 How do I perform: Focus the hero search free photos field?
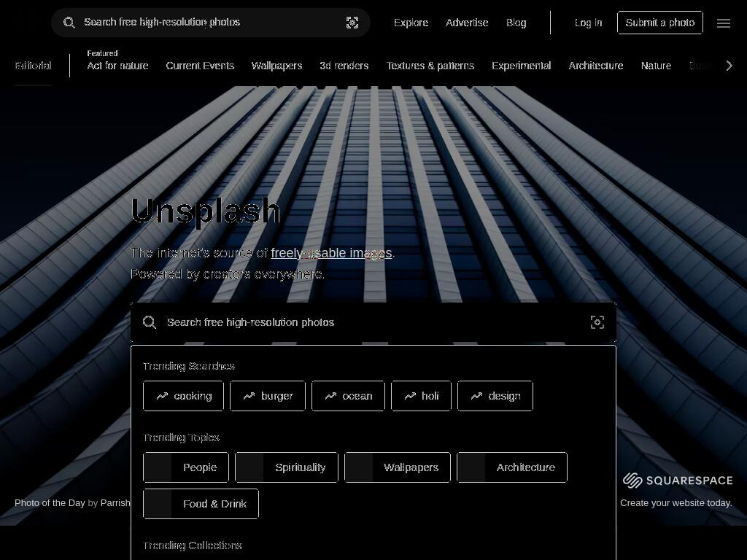coord(374,322)
